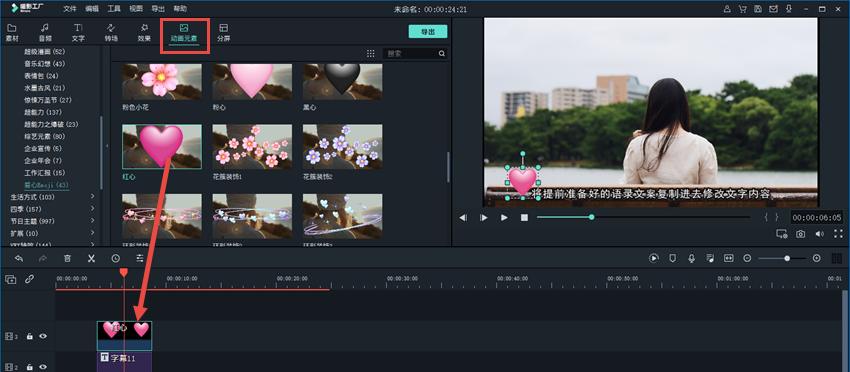The image size is (850, 372).
Task: Open the 编辑 menu
Action: (92, 9)
